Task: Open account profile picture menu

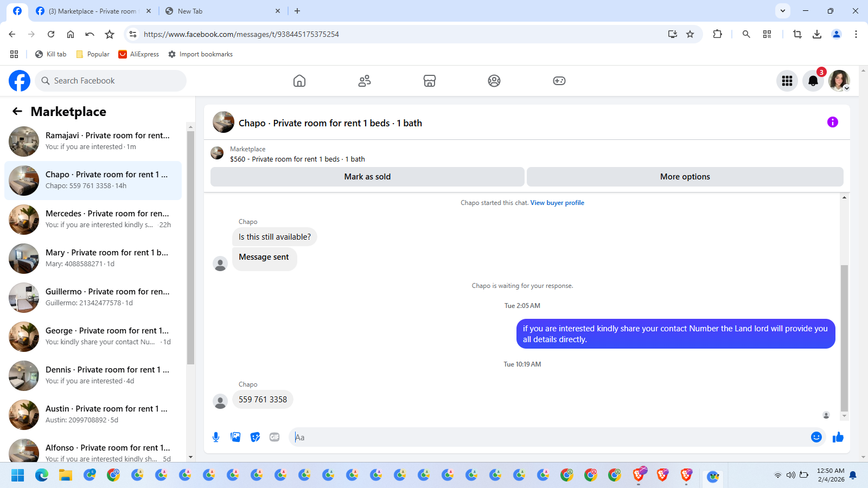Action: 839,81
